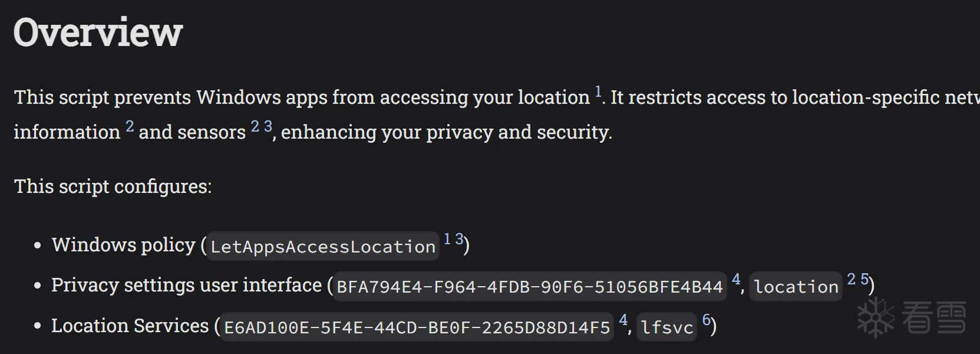Click footnote 2 after 'and sensors'
This screenshot has width=980, height=354.
(255, 126)
